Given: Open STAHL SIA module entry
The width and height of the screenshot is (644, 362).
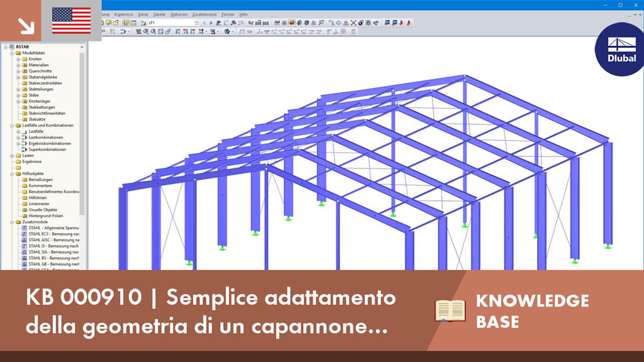Looking at the screenshot, I should [54, 252].
